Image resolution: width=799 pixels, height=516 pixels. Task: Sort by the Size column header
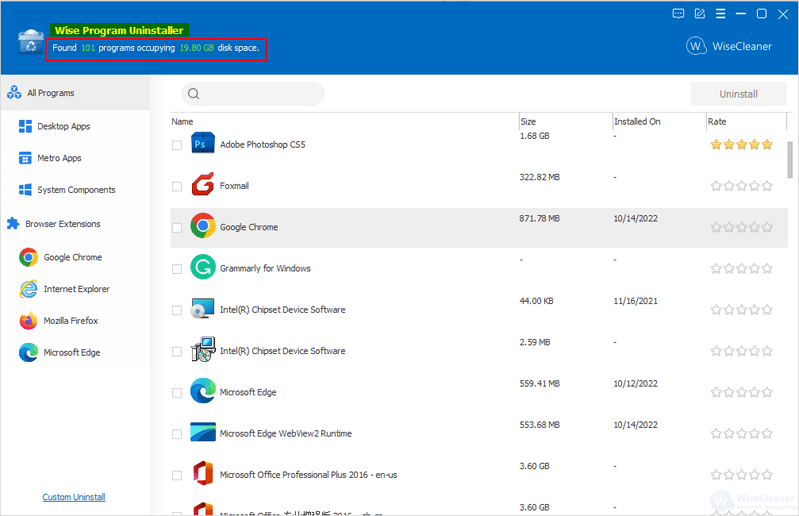(528, 122)
